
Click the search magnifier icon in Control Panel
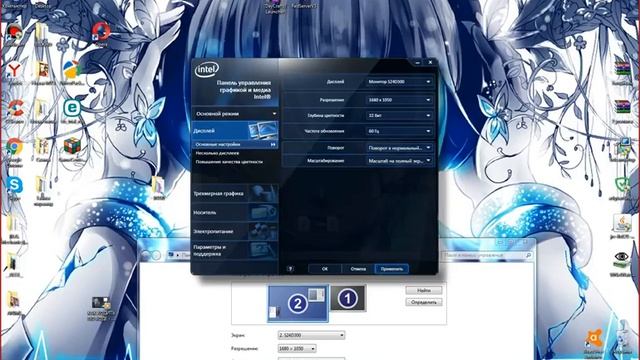pos(529,255)
